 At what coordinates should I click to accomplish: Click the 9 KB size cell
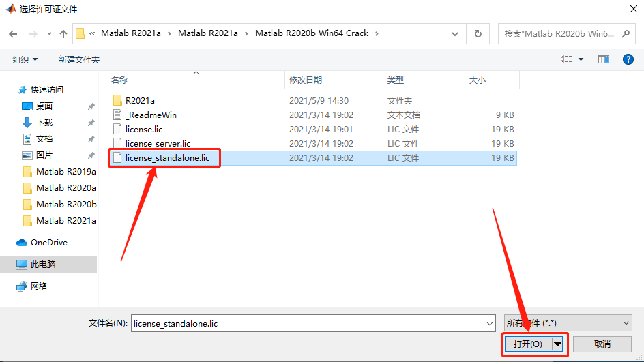click(x=505, y=115)
